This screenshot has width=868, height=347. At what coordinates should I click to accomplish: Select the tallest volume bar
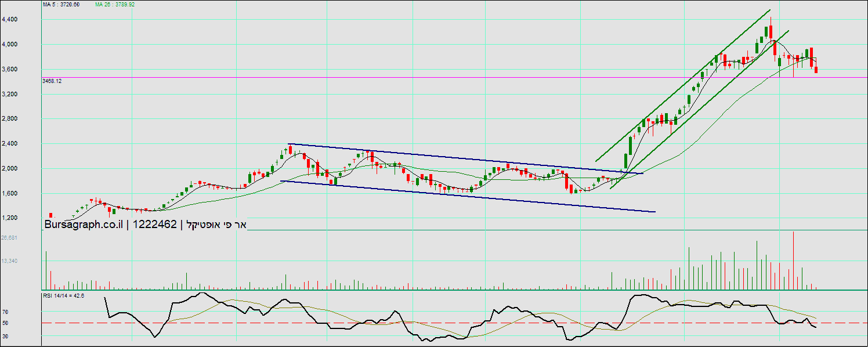793,260
